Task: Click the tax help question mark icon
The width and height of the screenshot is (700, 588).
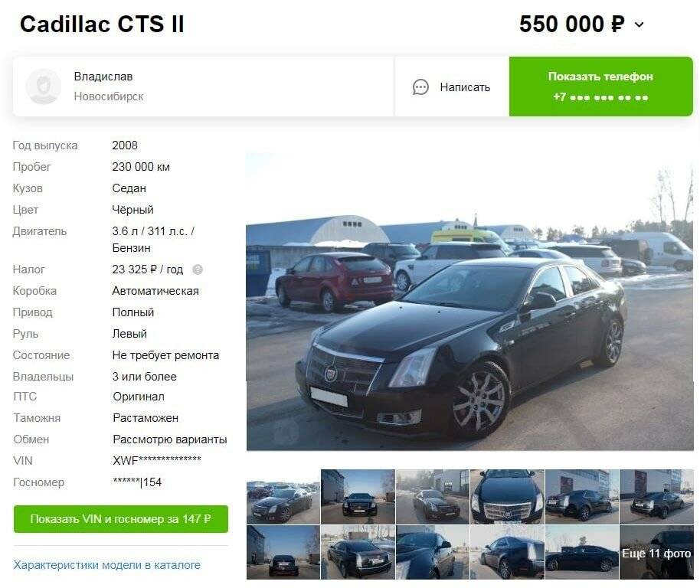Action: click(198, 269)
